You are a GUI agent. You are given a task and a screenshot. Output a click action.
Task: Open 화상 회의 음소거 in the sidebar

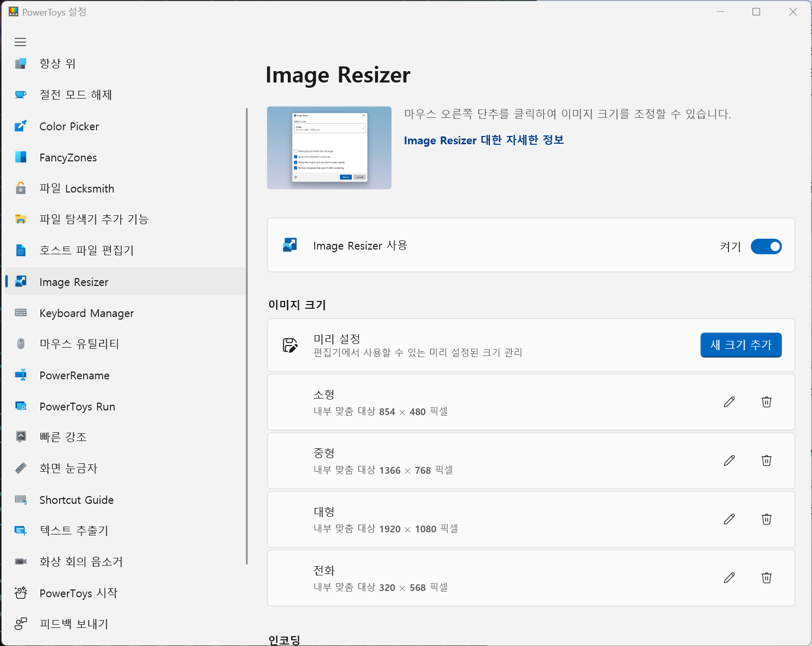click(125, 561)
